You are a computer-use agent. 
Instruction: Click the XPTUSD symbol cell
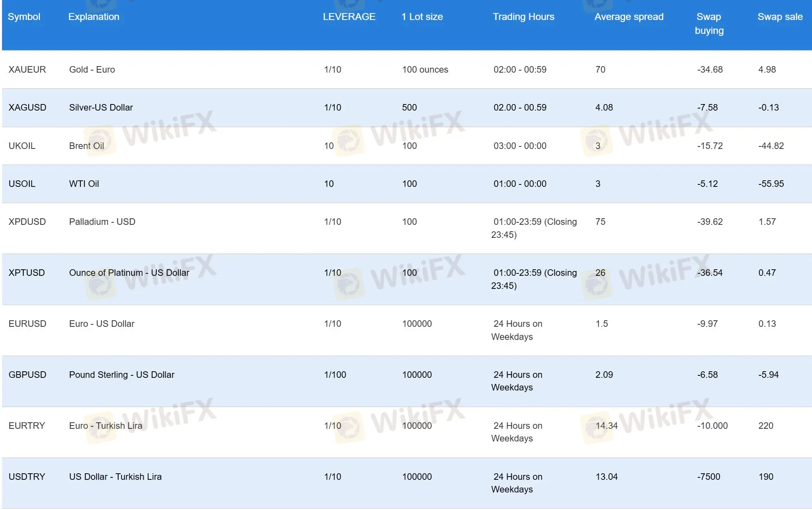(x=27, y=273)
